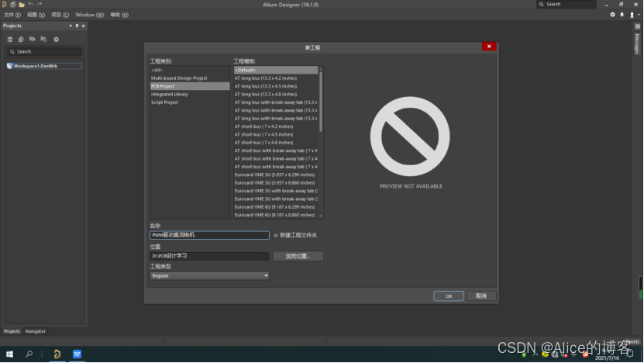Screen dimensions: 644x363
Task: Toggle the 新建工程文件夹 checkbox
Action: (x=276, y=236)
